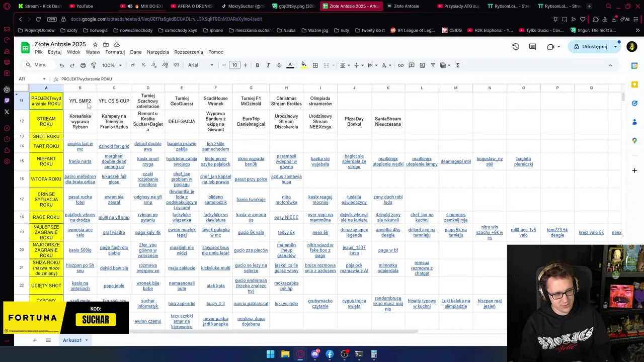Open the zoom 100% dropdown

click(112, 65)
